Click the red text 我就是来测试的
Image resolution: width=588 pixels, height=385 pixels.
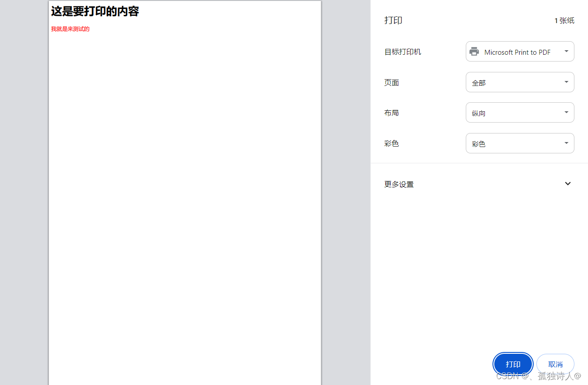click(x=70, y=29)
